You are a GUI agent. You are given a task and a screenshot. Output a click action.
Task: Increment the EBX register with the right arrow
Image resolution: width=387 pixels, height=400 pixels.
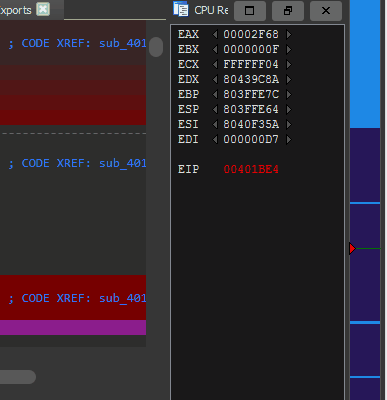[x=289, y=49]
